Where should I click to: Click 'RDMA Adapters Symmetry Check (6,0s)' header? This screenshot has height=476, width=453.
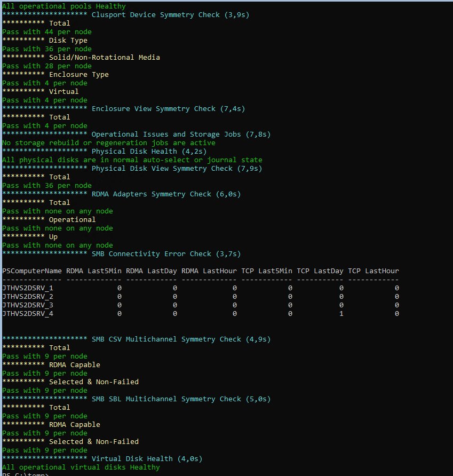point(166,194)
